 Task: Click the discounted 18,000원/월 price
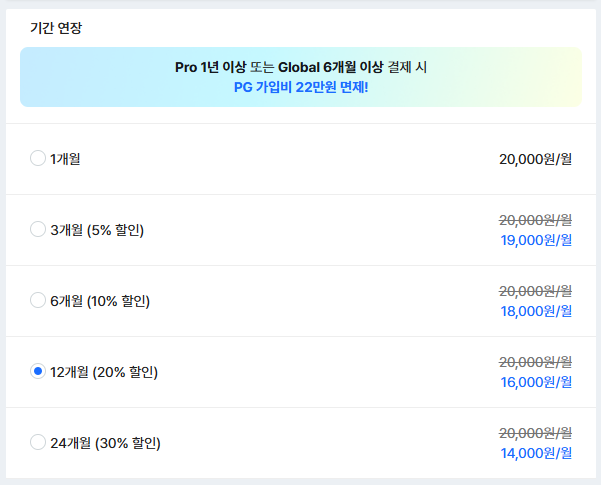[536, 311]
